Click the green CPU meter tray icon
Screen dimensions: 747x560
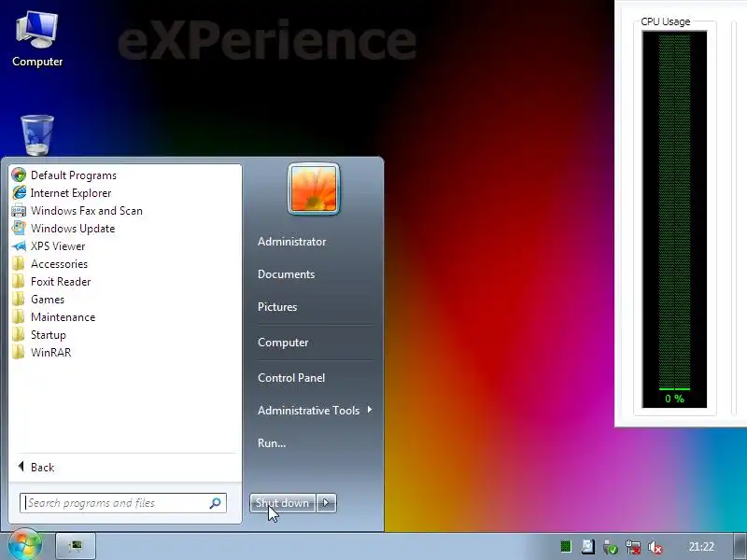(x=566, y=546)
